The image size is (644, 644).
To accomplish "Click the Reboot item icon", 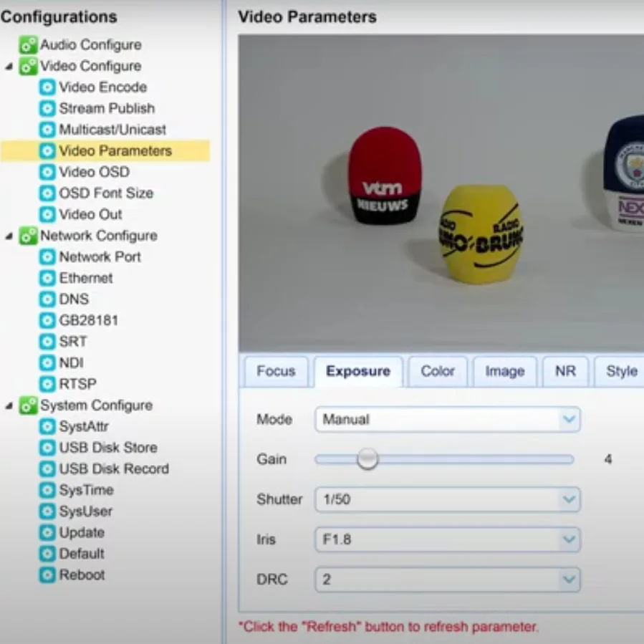I will pos(47,575).
